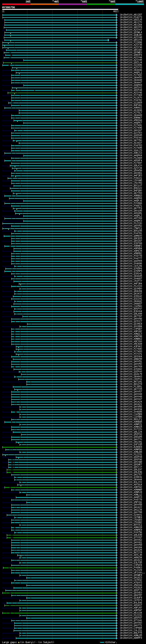Image resolution: width=146 pixels, height=644 pixels.
Task: Click the Large gaps legend text
Action: pos(28,642)
